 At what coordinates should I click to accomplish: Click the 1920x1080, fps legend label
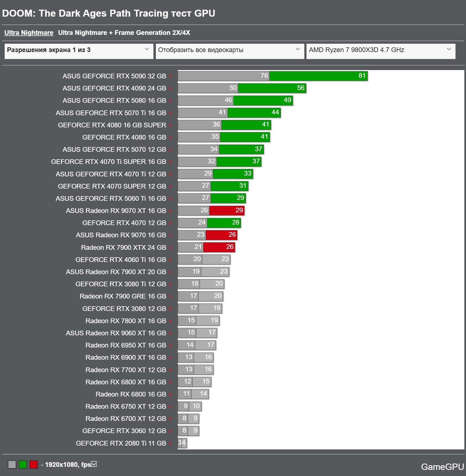pos(68,465)
